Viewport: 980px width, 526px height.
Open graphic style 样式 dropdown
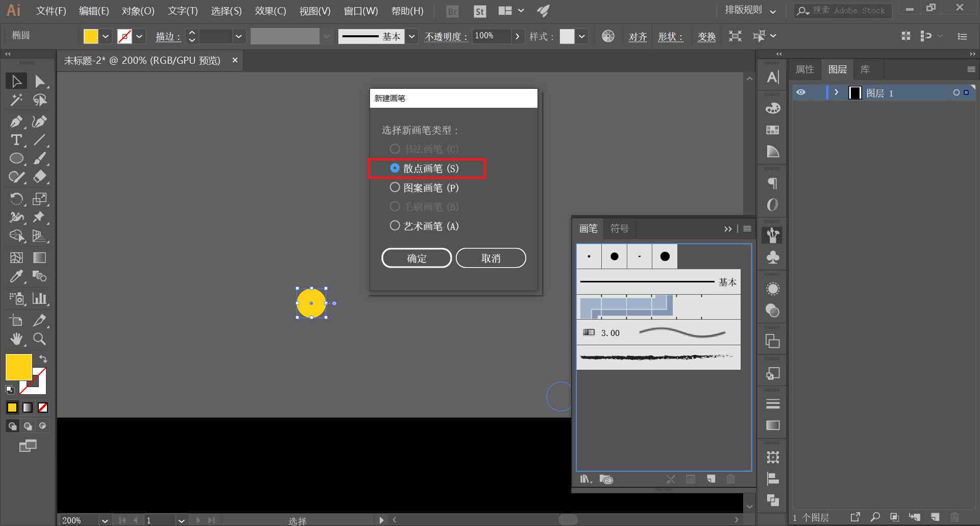[581, 36]
